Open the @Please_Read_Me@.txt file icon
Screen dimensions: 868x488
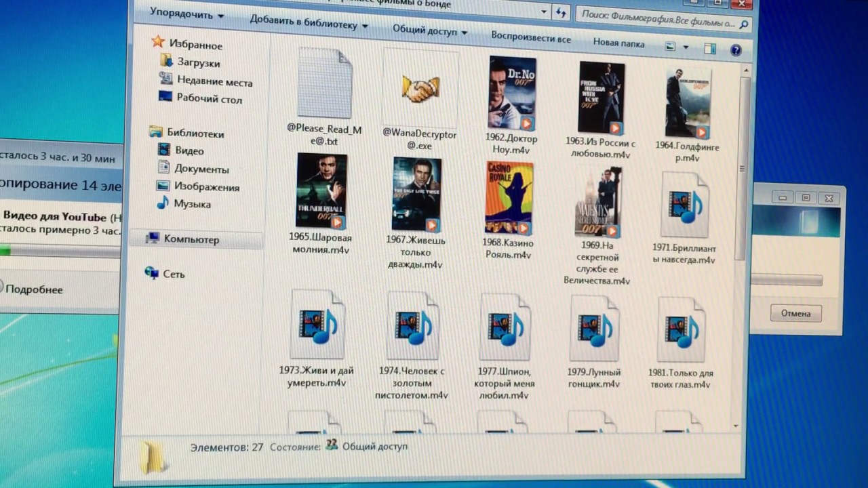[x=324, y=83]
